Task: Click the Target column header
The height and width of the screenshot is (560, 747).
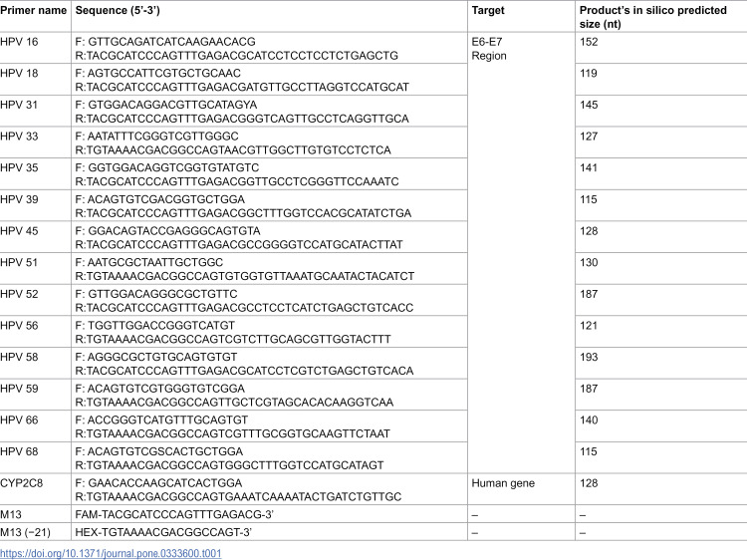Action: [x=488, y=11]
